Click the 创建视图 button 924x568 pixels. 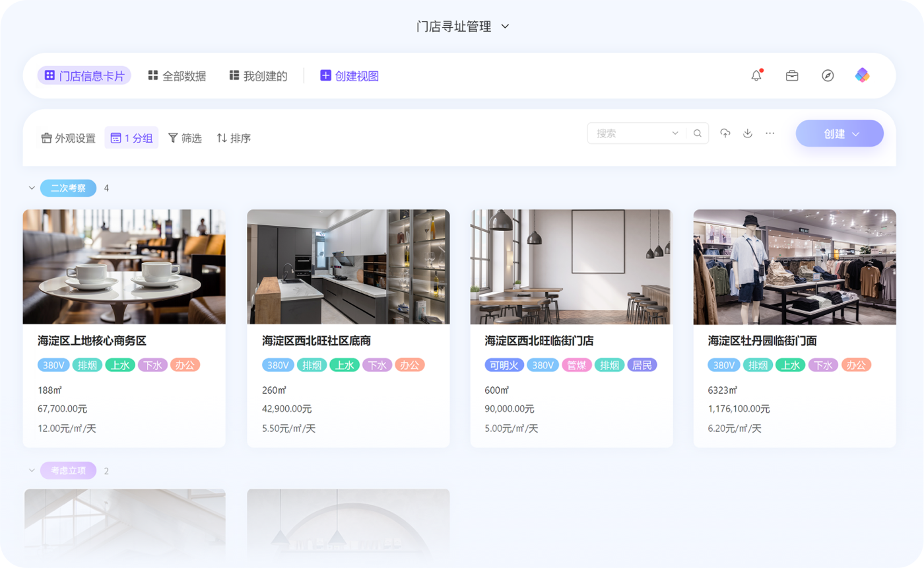coord(349,76)
